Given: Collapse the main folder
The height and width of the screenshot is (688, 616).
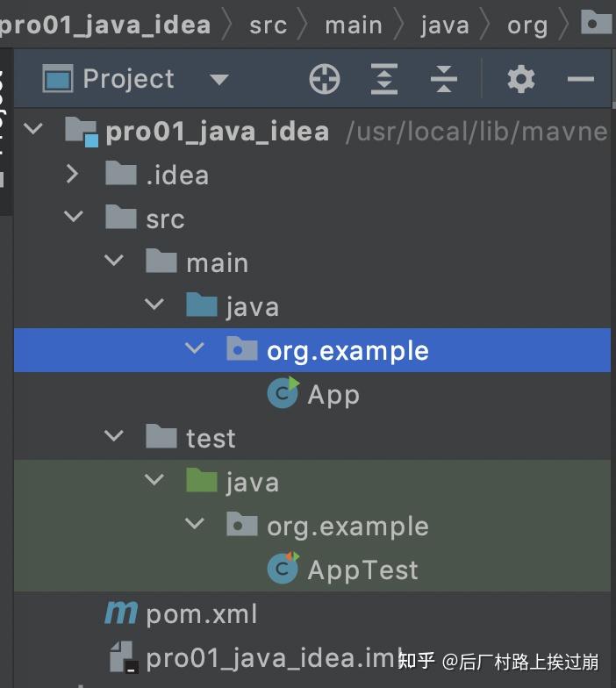Looking at the screenshot, I should [x=114, y=262].
